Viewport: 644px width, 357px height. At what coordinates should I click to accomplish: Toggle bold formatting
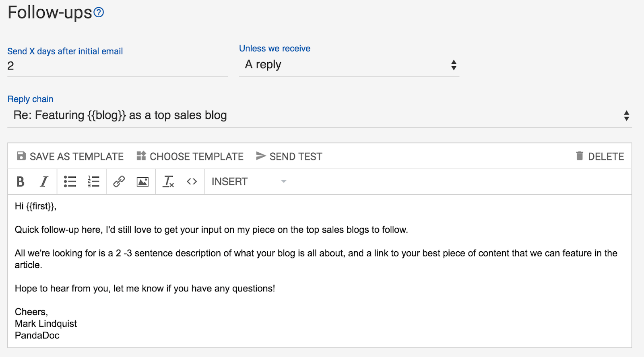[x=20, y=182]
